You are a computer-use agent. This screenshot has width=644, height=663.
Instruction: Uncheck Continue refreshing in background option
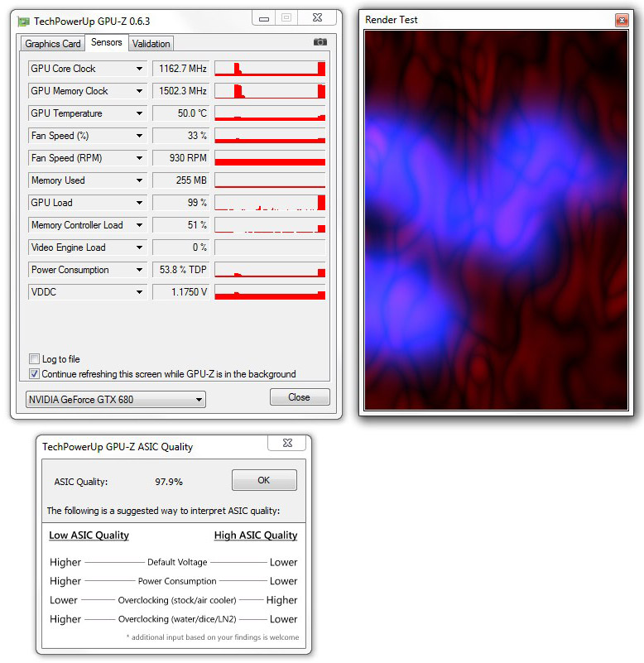tap(34, 374)
